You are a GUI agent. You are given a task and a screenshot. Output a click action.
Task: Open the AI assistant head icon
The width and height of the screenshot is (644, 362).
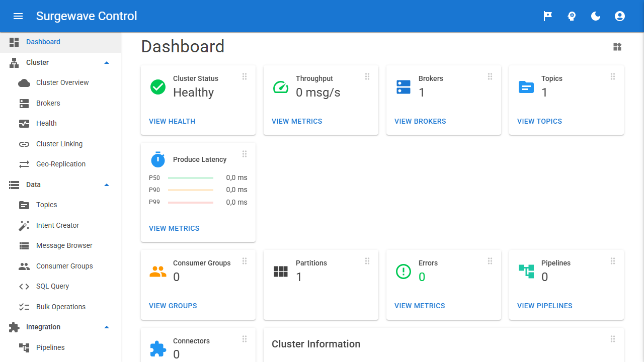[x=572, y=16]
